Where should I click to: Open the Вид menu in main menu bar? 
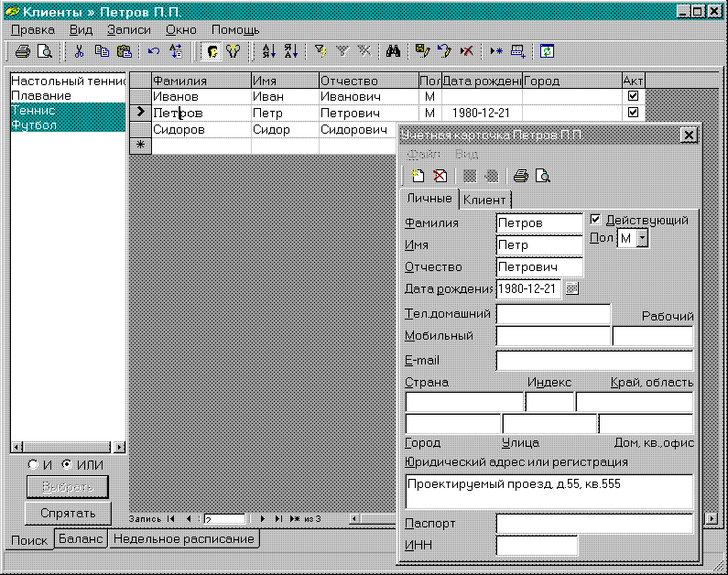point(81,29)
